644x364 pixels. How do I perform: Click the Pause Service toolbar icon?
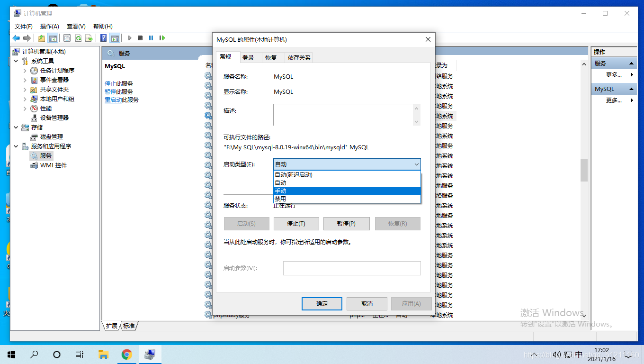[151, 38]
